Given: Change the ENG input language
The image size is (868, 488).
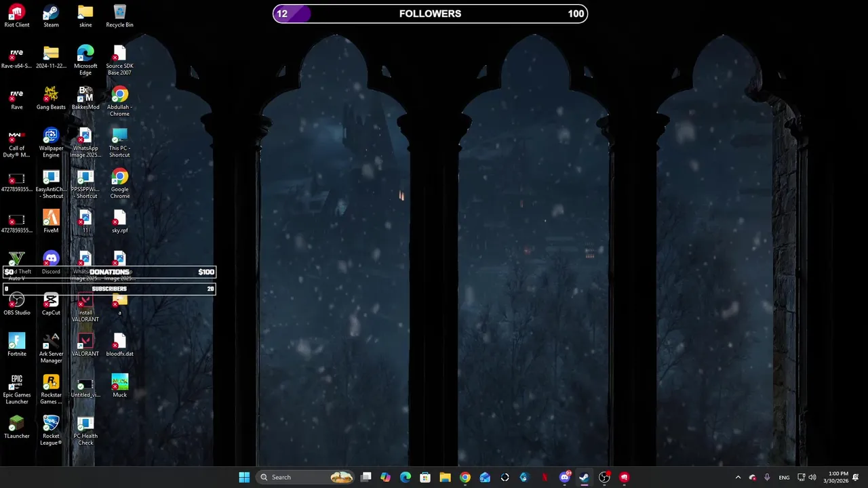Looking at the screenshot, I should tap(784, 477).
